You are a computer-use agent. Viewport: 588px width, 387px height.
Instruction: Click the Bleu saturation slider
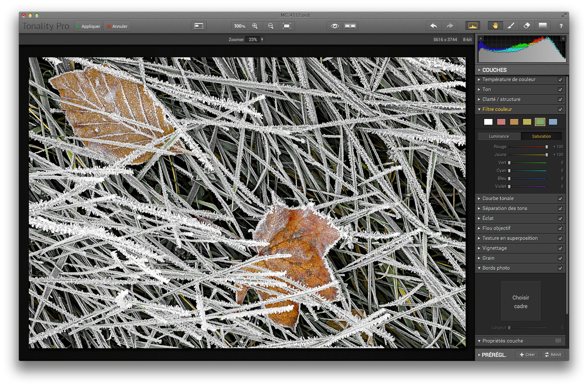point(528,179)
